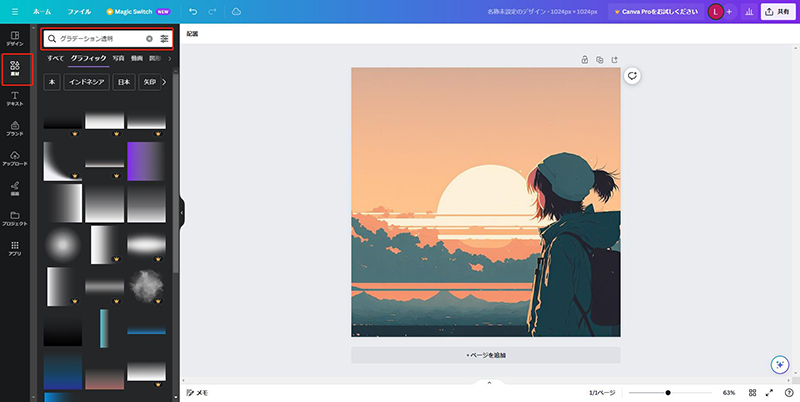Click the zoom slider handle
800x402 pixels.
[x=668, y=393]
